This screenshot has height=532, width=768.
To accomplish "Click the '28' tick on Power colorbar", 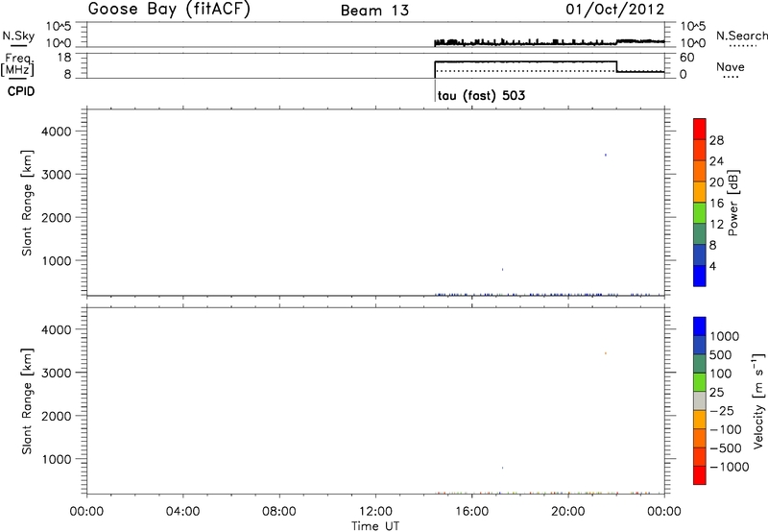I will (716, 140).
